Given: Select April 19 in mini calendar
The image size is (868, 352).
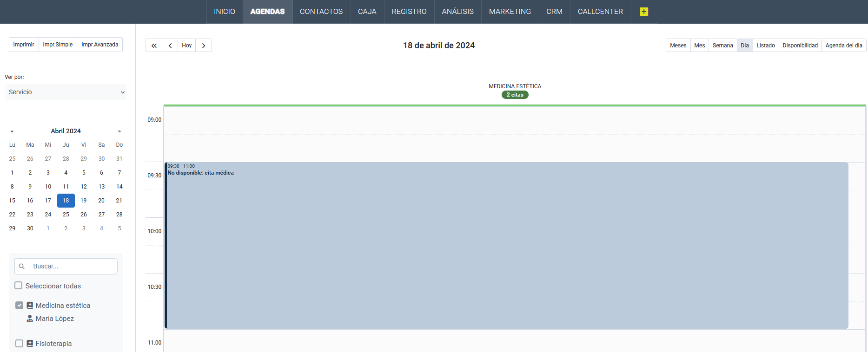Looking at the screenshot, I should coord(84,201).
